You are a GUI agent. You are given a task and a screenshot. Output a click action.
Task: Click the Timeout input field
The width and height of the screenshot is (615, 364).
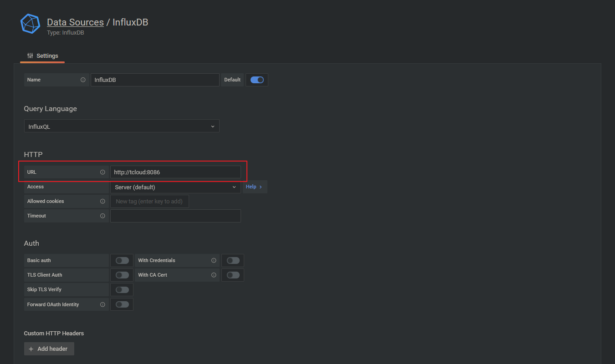pos(175,216)
